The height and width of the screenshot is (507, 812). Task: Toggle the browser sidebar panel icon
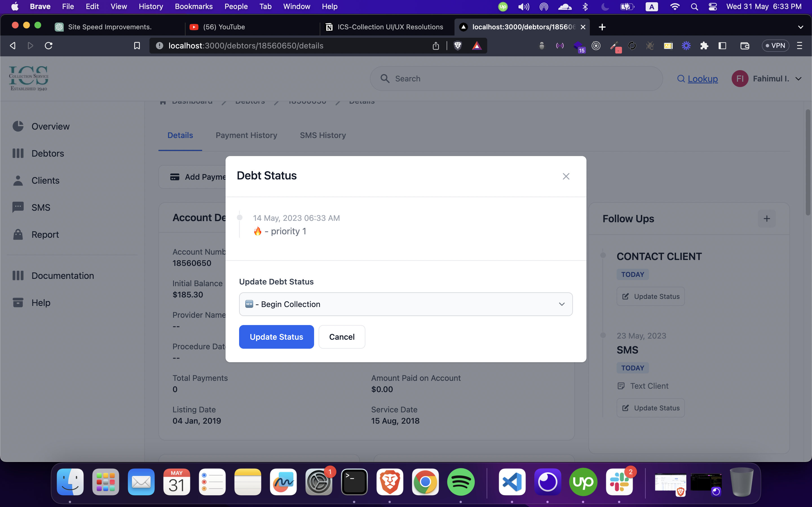[722, 46]
